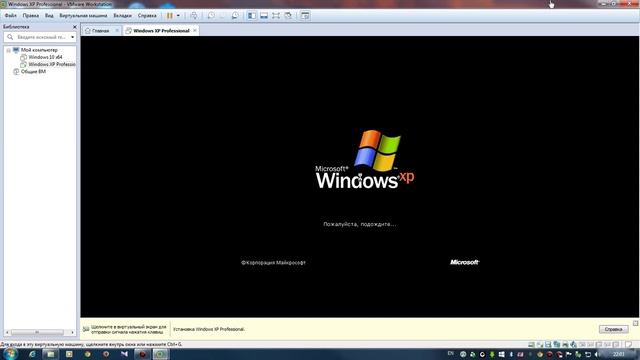The width and height of the screenshot is (640, 360).
Task: Collapse the Мой компьютер tree node
Action: [9, 50]
